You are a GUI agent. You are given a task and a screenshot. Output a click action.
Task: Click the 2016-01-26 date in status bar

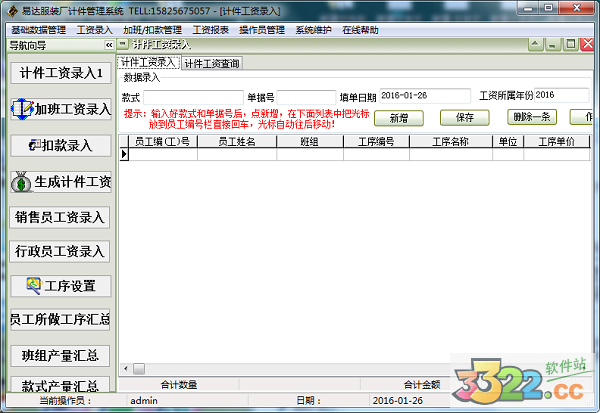point(398,401)
